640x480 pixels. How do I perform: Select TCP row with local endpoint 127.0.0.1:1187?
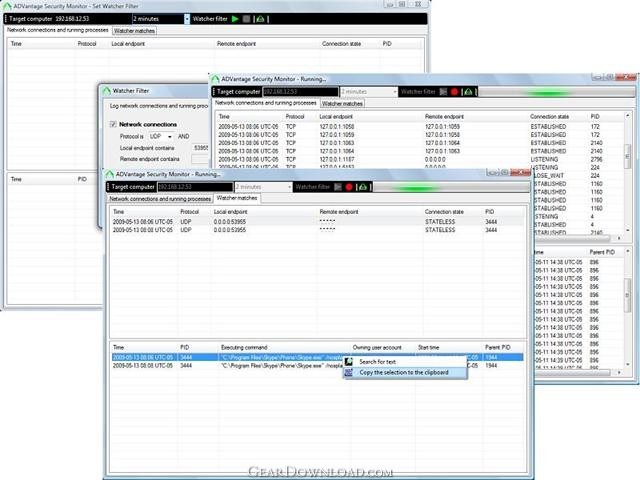[x=420, y=159]
